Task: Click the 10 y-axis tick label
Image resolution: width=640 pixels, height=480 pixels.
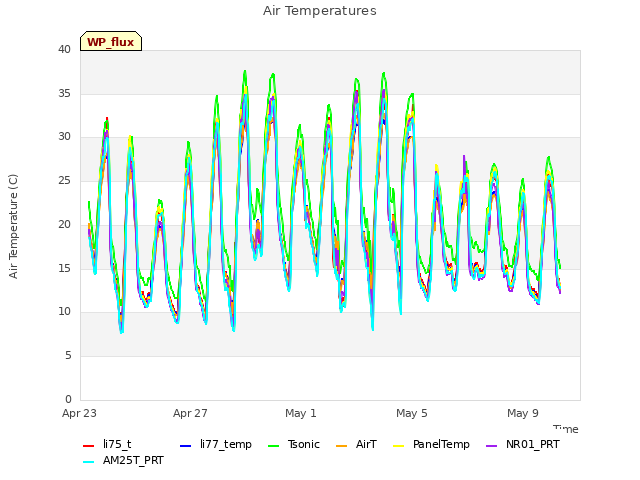Action: point(64,312)
